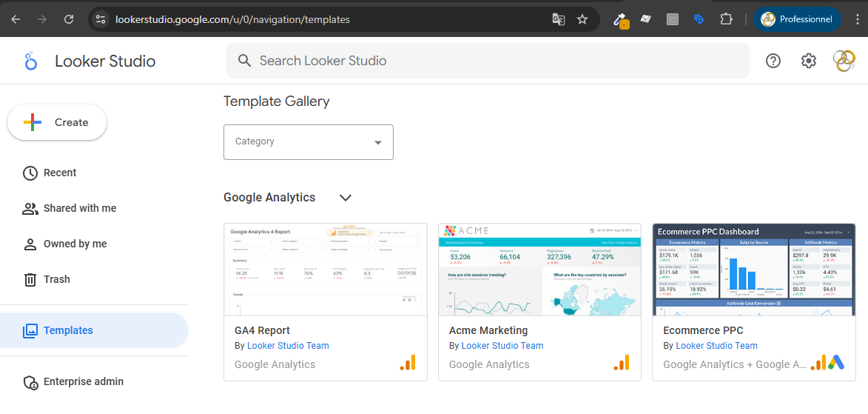Viewport: 868px width, 414px height.
Task: Click the Looker Studio logo icon
Action: (x=30, y=61)
